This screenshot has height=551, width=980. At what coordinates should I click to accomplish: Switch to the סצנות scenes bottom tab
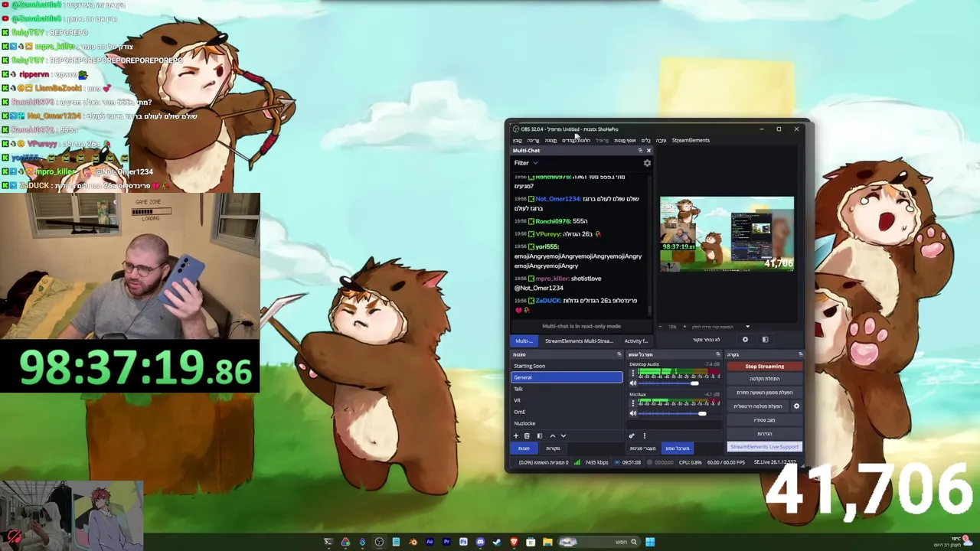[x=524, y=448]
